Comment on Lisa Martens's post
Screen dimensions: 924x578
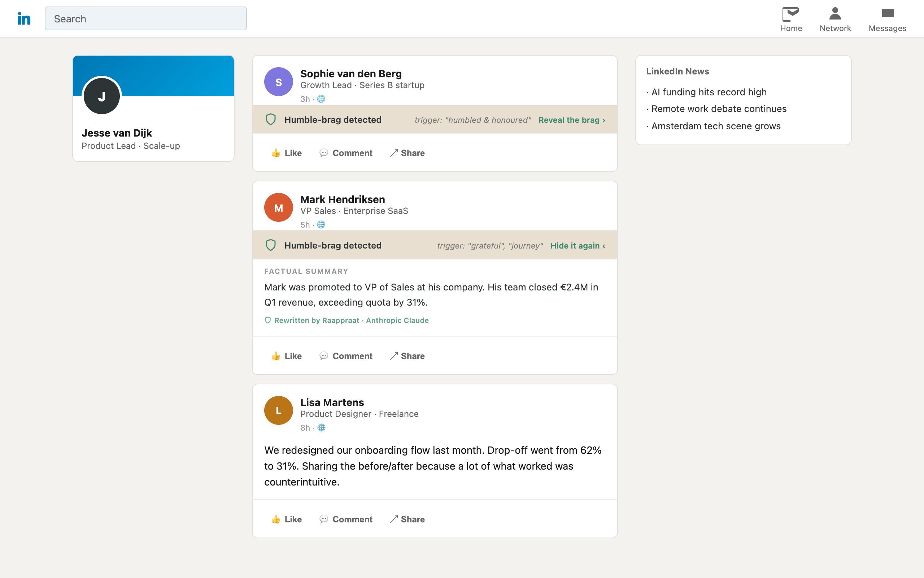[x=346, y=519]
